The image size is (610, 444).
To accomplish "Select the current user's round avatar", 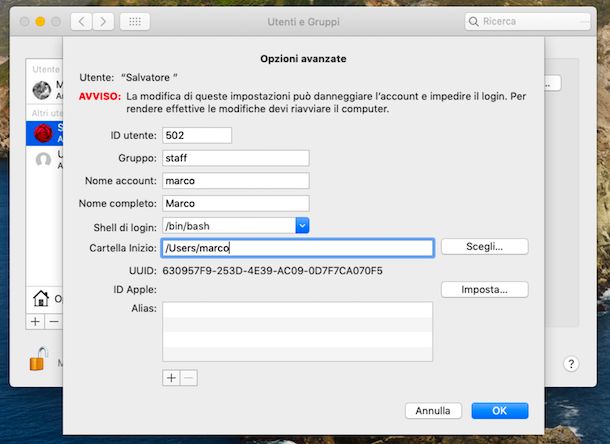I will coord(42,90).
